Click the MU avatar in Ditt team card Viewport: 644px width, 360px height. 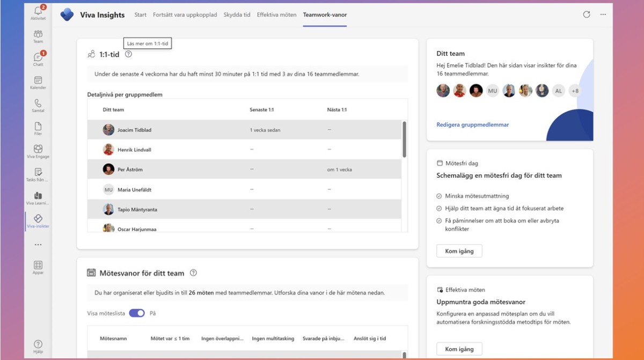point(493,91)
